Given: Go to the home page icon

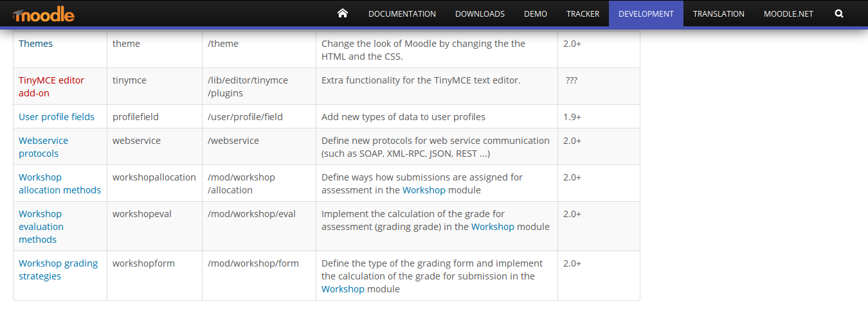Looking at the screenshot, I should click(x=343, y=13).
